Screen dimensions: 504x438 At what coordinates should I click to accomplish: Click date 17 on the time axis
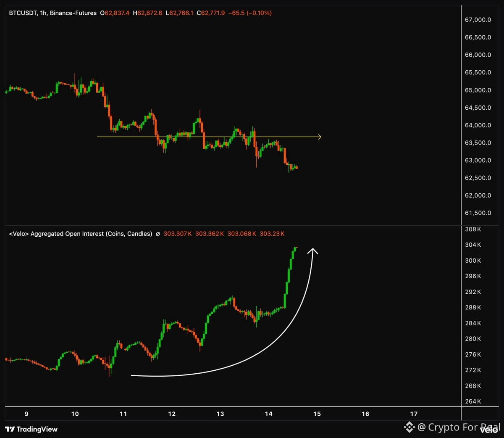click(x=414, y=414)
